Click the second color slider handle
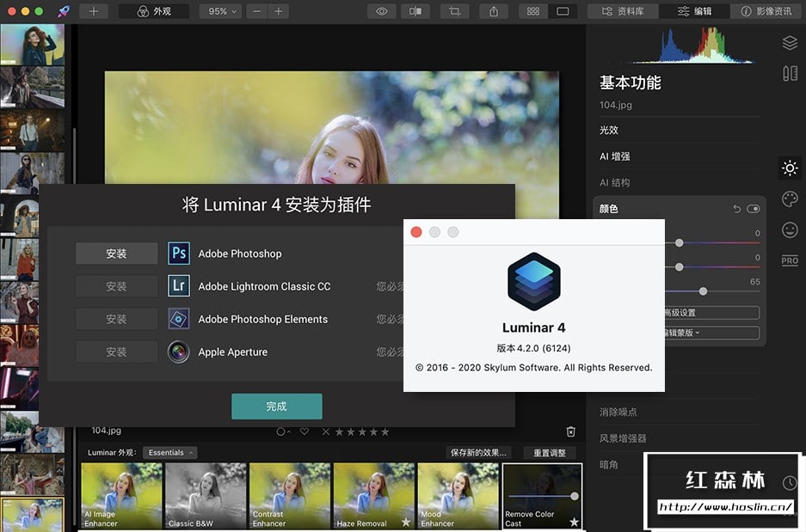This screenshot has width=806, height=532. tap(679, 267)
